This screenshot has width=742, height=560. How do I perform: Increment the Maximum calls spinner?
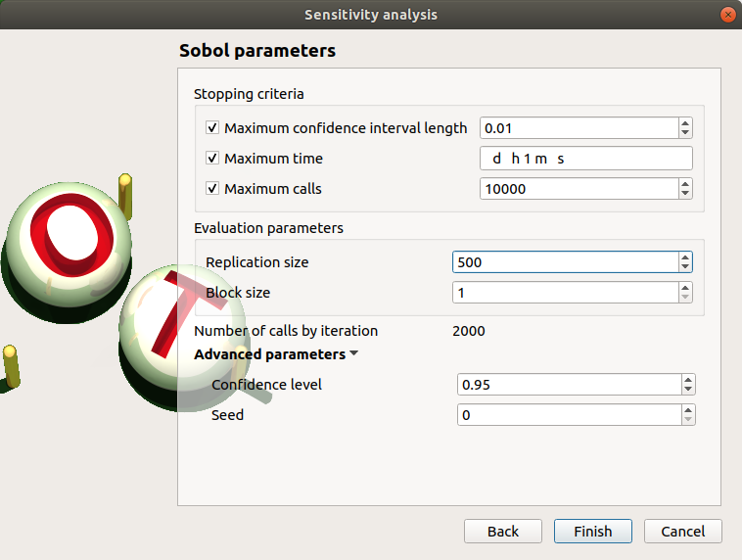685,184
